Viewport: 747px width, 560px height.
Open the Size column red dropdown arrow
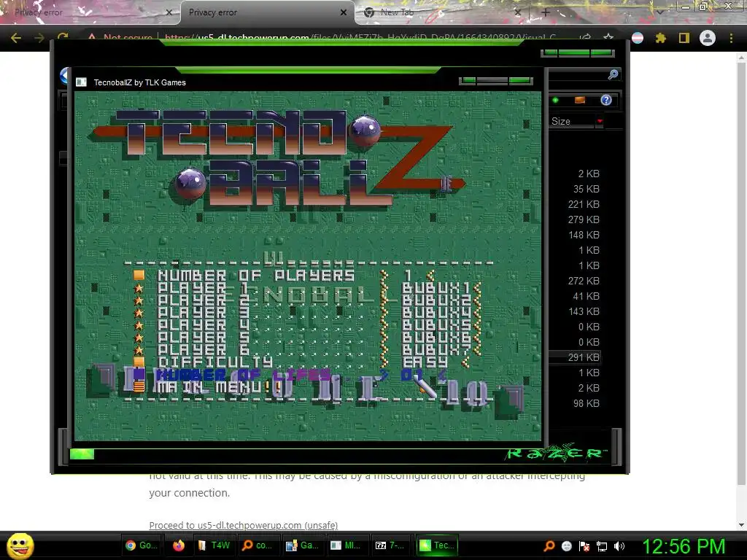(600, 122)
